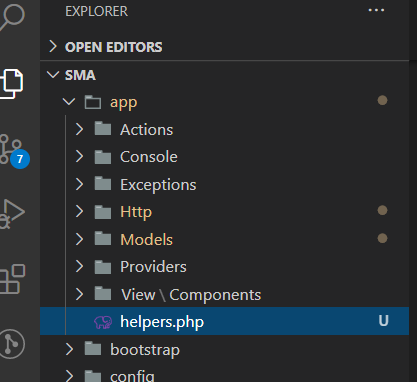Expand the Providers folder
417x382 pixels.
[x=79, y=267]
